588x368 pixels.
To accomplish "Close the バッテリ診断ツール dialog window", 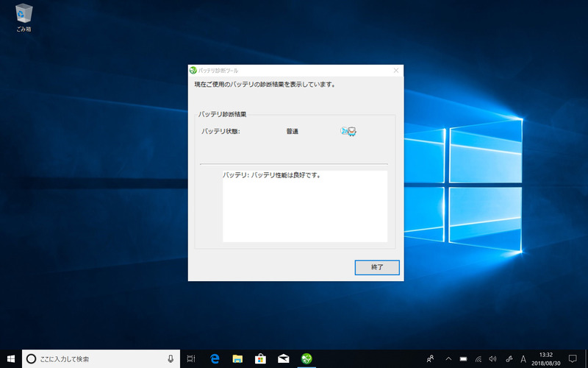I will coord(396,71).
